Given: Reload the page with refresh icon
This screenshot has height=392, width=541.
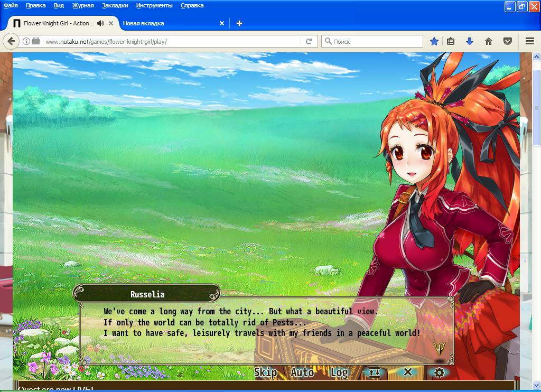Looking at the screenshot, I should click(309, 41).
